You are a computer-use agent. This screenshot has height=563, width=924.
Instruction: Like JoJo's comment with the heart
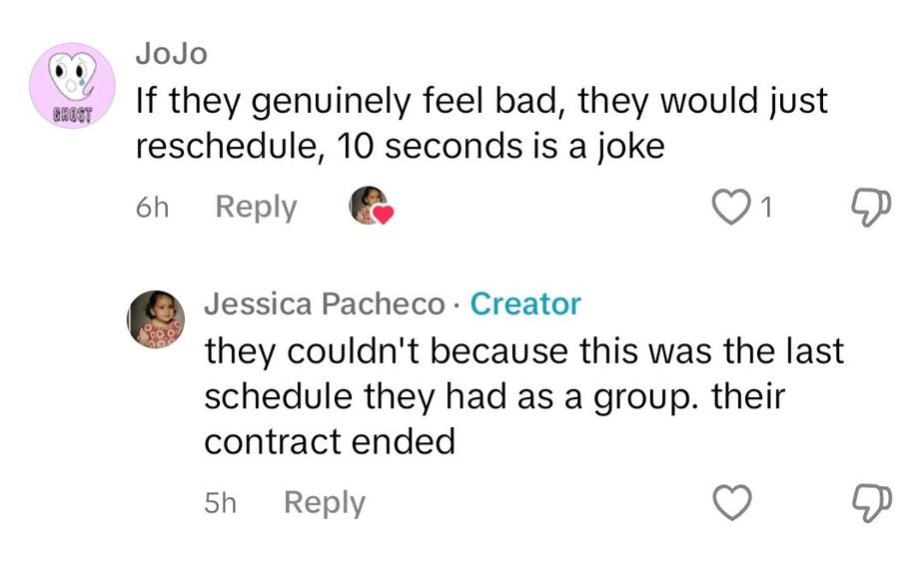(x=732, y=208)
